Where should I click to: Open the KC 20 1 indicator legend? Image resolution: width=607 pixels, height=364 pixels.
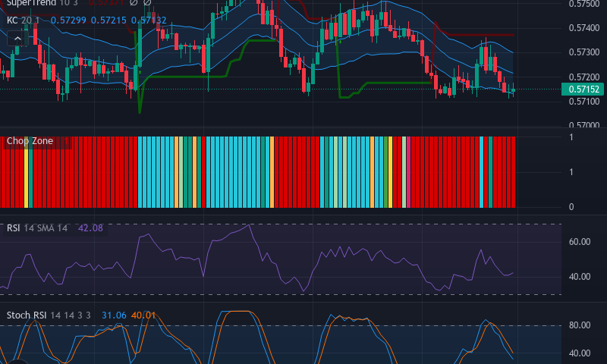pos(24,20)
